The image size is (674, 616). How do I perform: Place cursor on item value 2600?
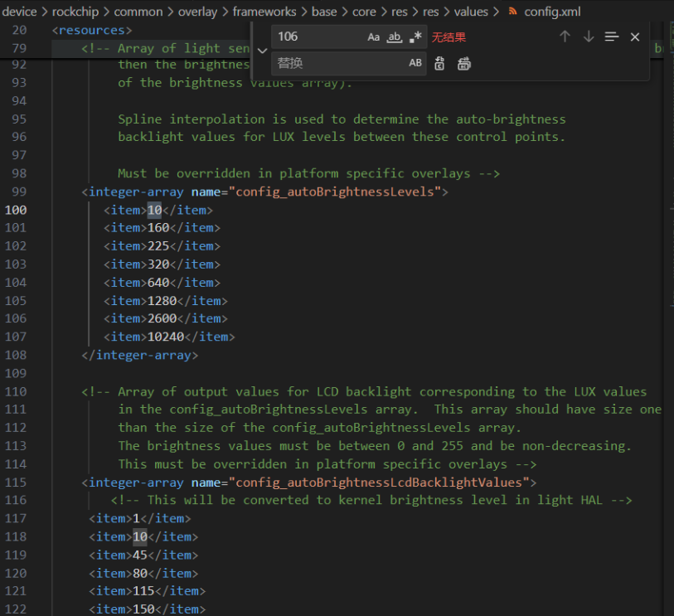tap(162, 318)
